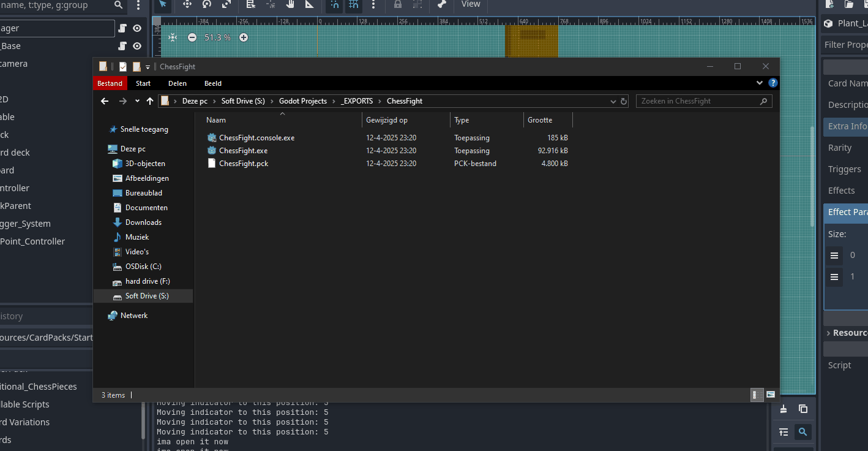This screenshot has height=451, width=868.
Task: Toggle output search filter in Godot
Action: [803, 432]
